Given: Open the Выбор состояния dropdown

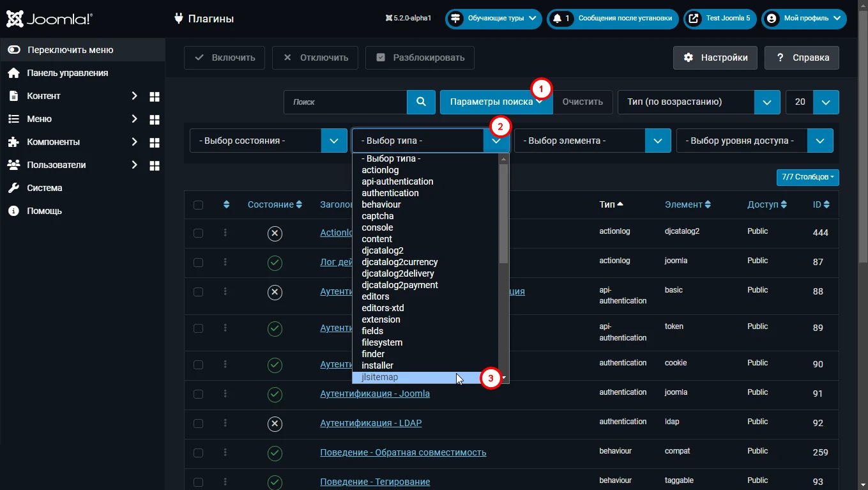Looking at the screenshot, I should coord(268,141).
